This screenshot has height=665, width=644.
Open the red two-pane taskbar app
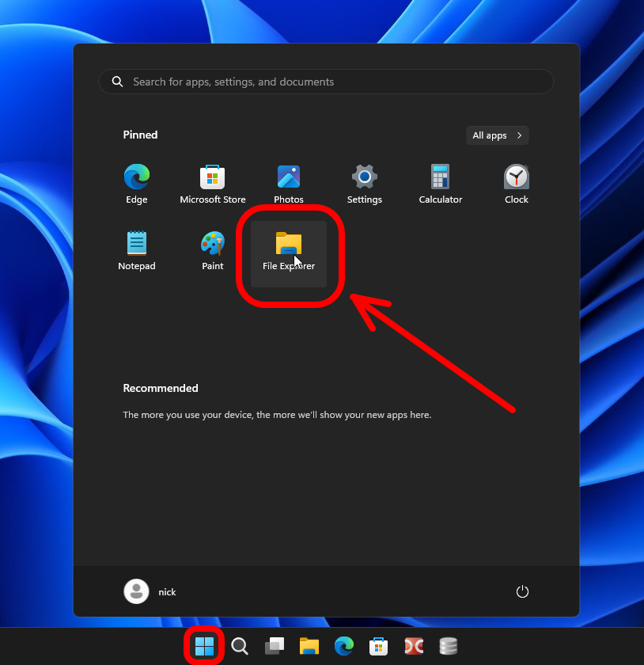coord(414,646)
